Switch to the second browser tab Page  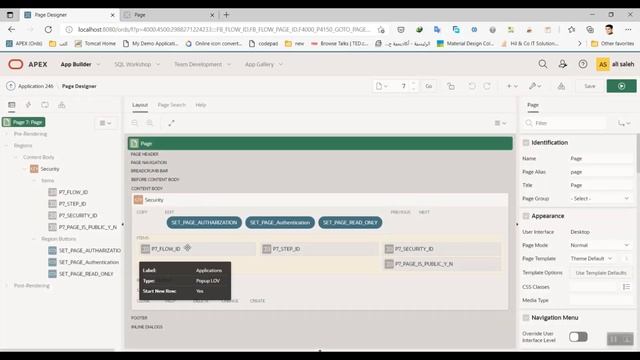pos(169,15)
